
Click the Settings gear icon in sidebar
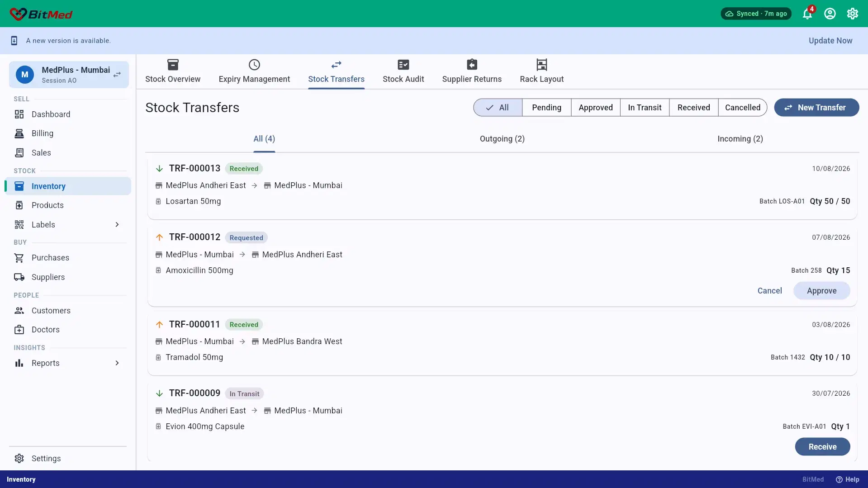(19, 459)
